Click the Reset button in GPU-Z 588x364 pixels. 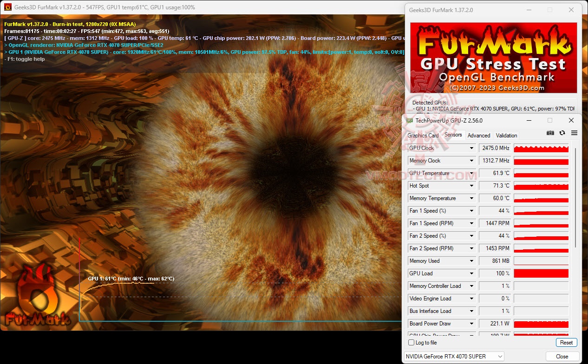pos(566,343)
